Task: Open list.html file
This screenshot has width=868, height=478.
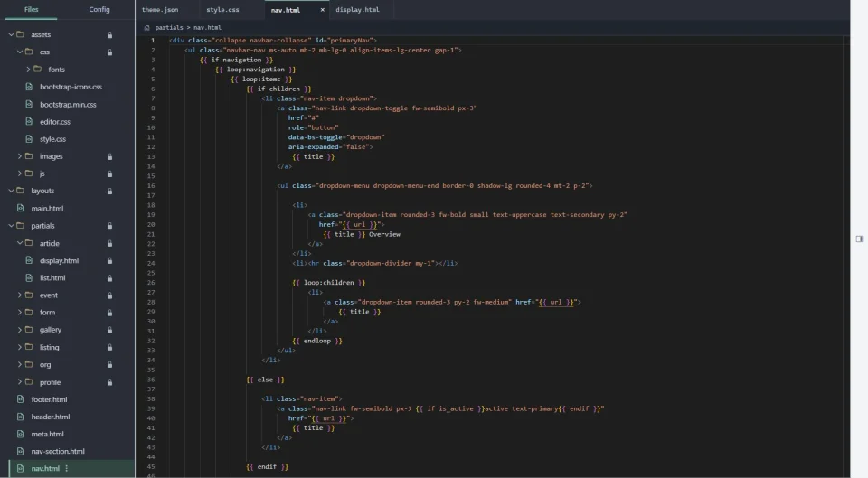Action: point(52,277)
